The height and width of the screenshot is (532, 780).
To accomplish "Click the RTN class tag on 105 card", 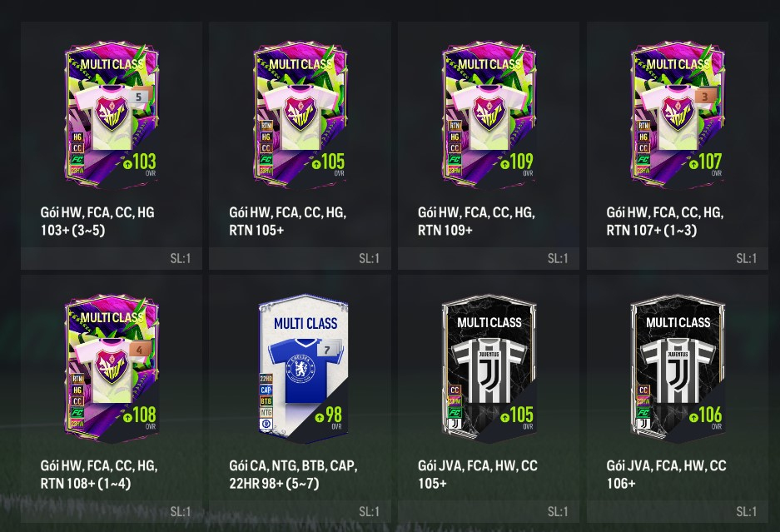I will 266,126.
